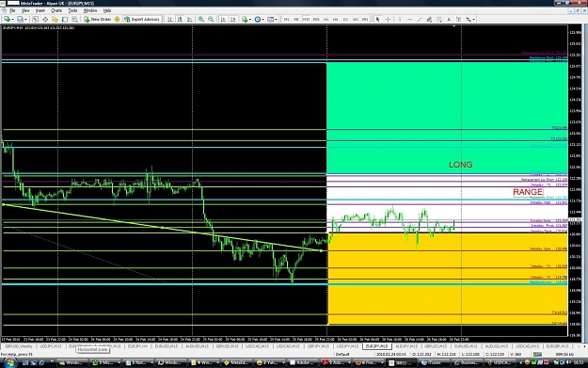This screenshot has height=368, width=588.
Task: Select the horizontal line drawing tool
Action: [x=409, y=19]
